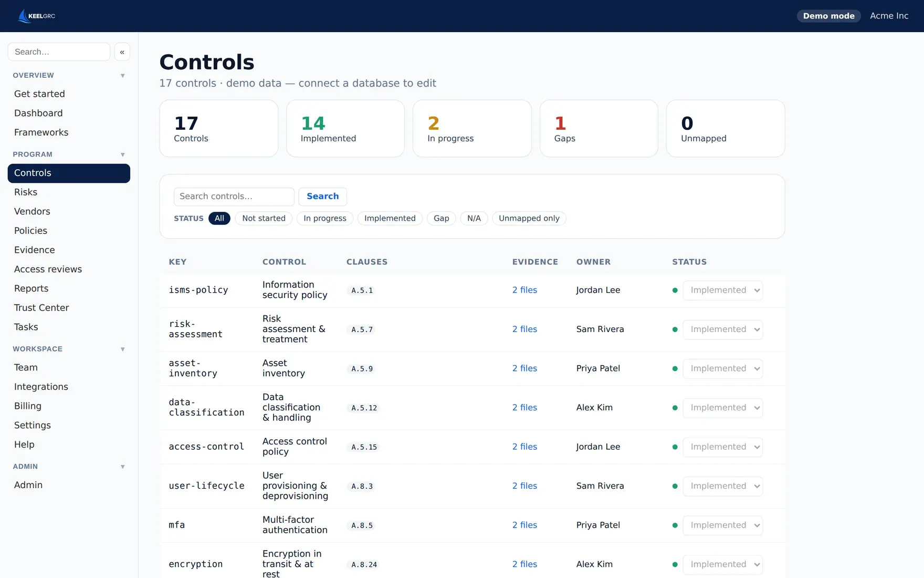Open 2 files link for isms-policy

[524, 290]
